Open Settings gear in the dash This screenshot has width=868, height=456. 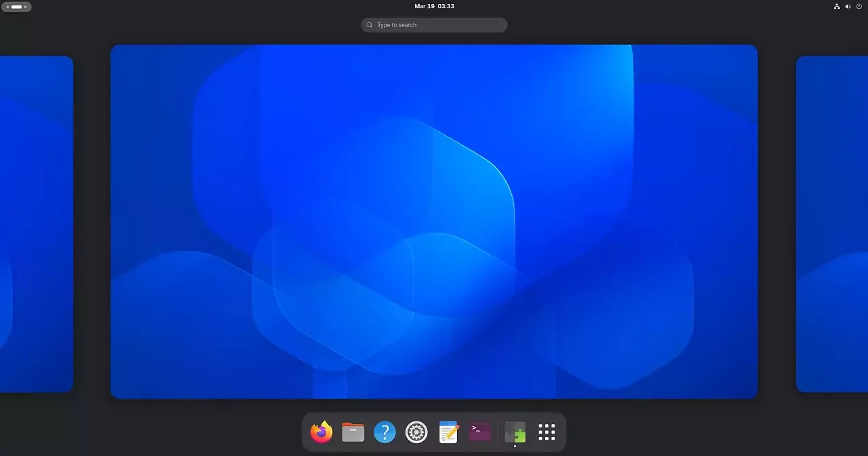tap(416, 432)
